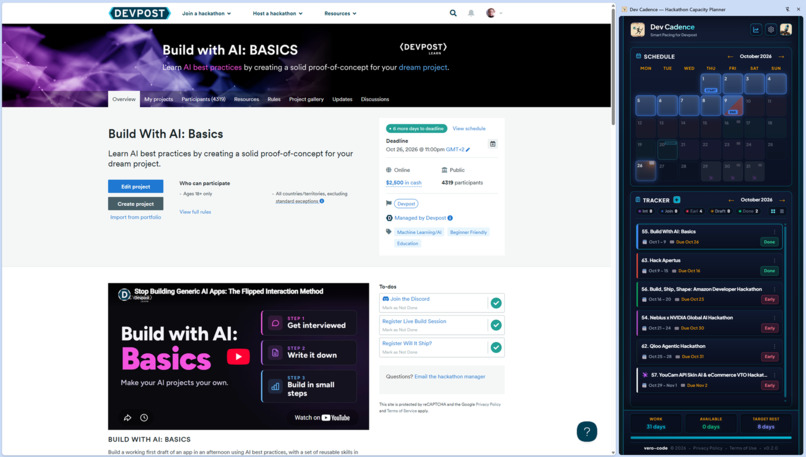Switch Tracker to list view
The width and height of the screenshot is (806, 457).
[x=782, y=211]
